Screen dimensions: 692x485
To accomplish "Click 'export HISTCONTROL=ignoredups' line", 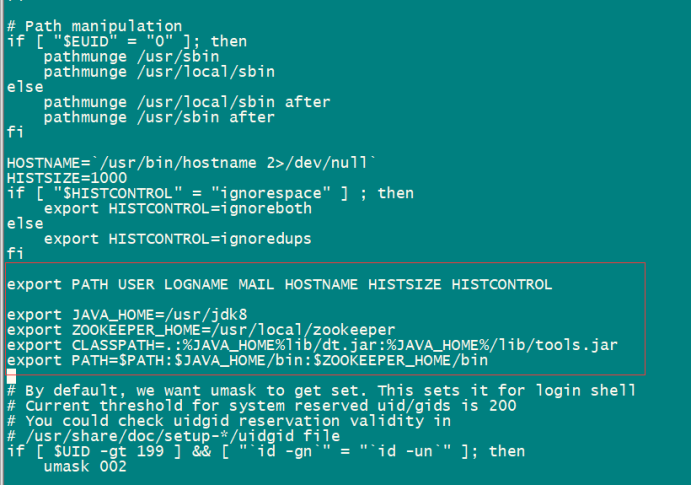I will 178,239.
